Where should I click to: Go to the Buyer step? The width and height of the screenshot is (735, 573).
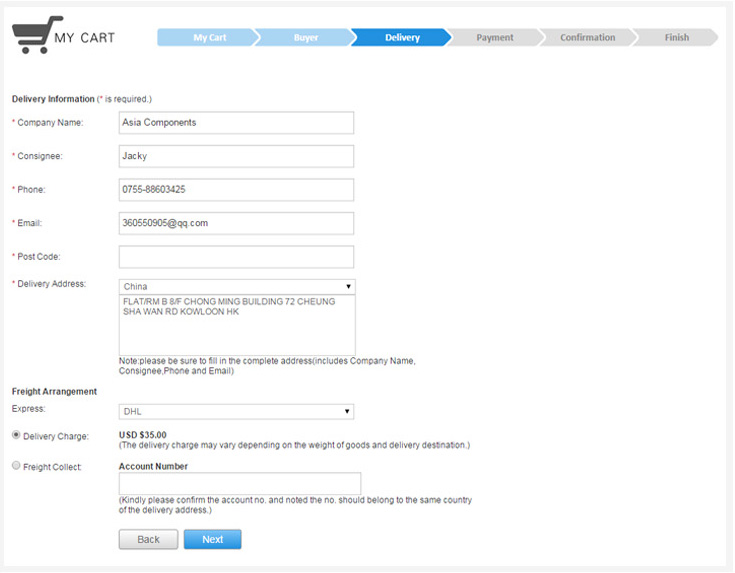(x=306, y=38)
